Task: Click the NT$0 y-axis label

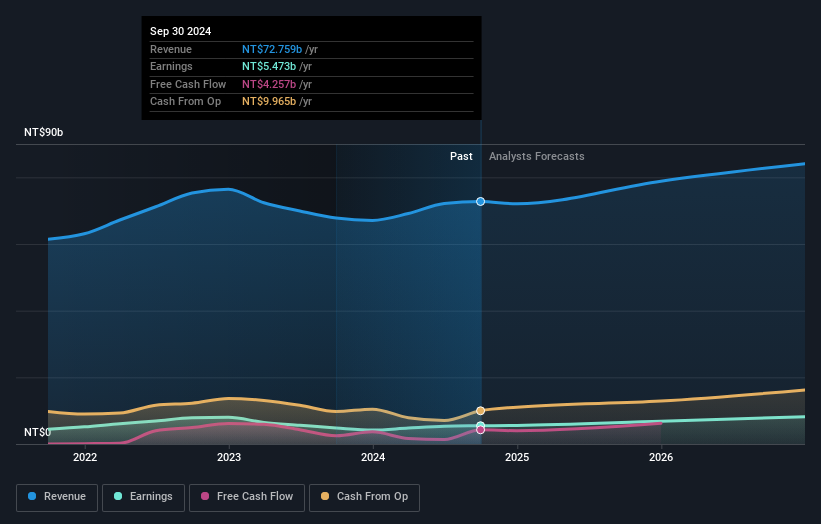Action: coord(37,432)
